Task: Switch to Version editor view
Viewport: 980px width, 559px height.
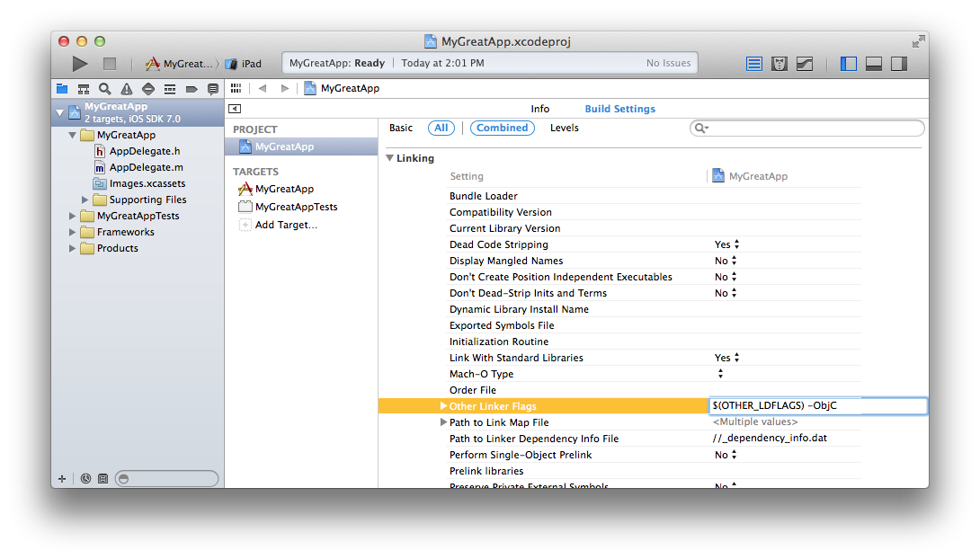Action: (805, 64)
